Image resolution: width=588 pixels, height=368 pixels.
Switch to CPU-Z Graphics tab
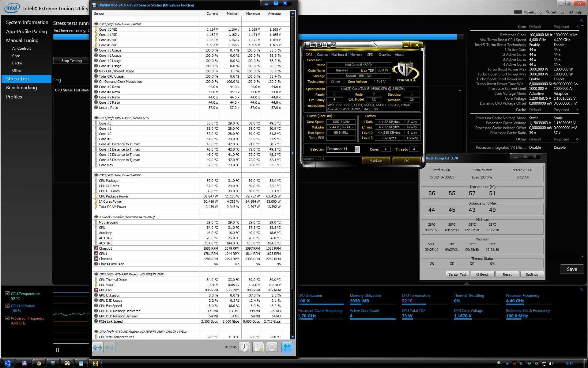(385, 55)
